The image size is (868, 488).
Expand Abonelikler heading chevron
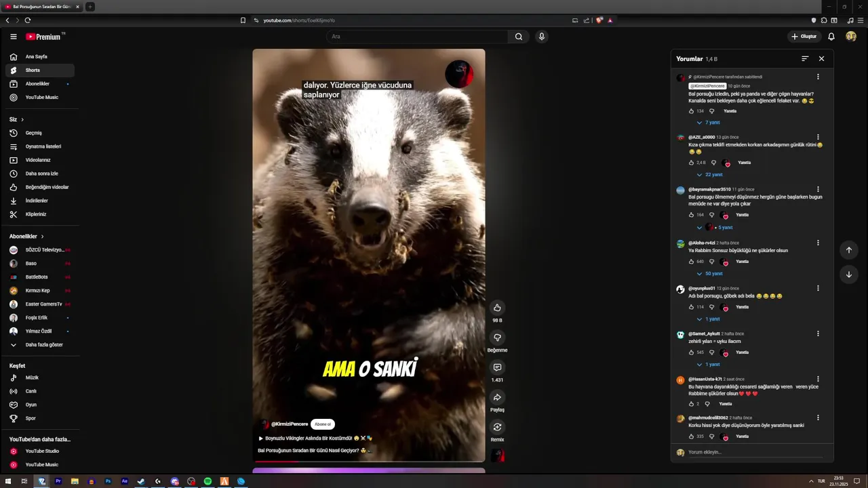pyautogui.click(x=42, y=237)
